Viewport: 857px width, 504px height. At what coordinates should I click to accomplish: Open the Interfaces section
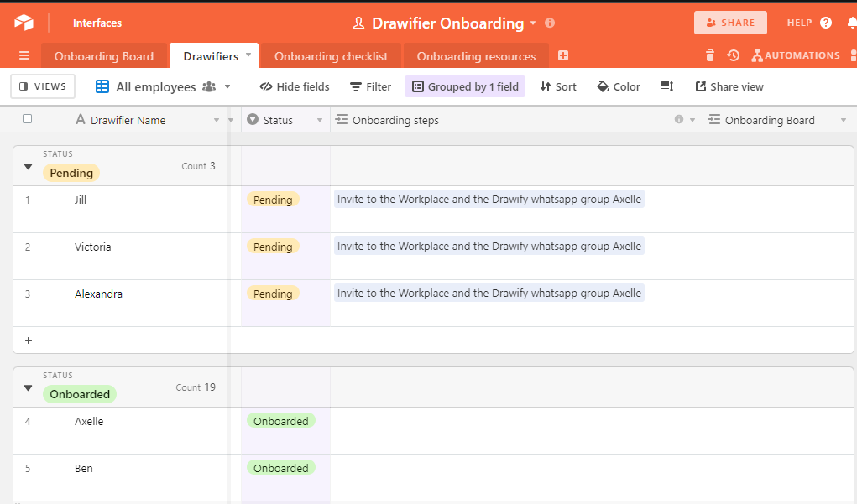coord(97,23)
